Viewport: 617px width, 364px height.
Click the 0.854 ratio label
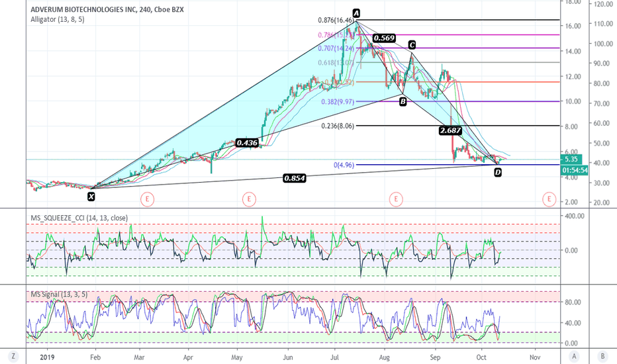[295, 178]
